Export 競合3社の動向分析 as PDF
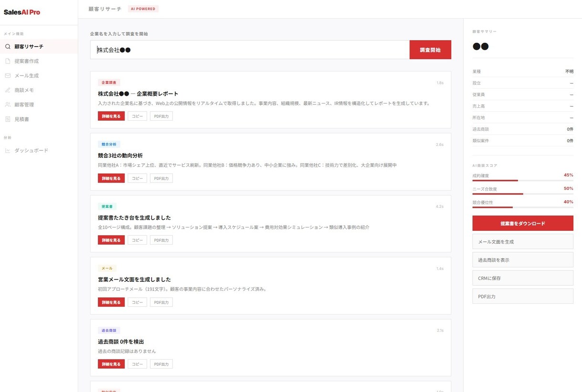Image resolution: width=582 pixels, height=392 pixels. click(161, 178)
